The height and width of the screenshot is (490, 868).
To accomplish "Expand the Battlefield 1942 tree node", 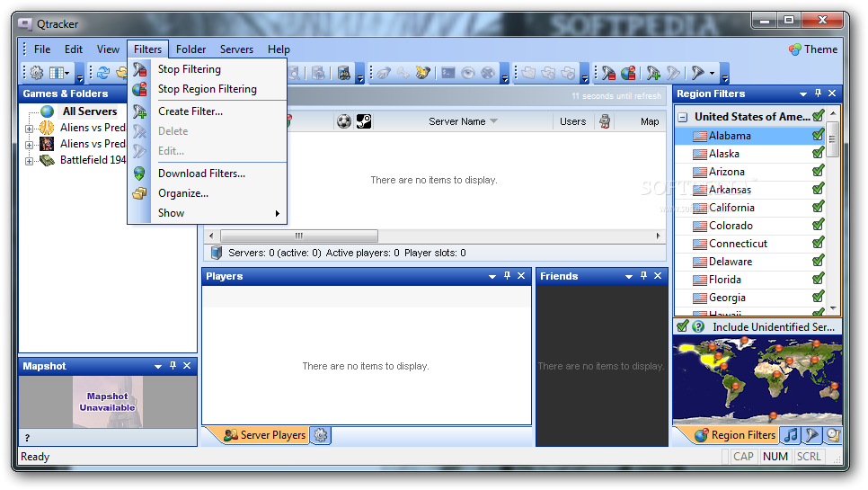I will click(29, 161).
